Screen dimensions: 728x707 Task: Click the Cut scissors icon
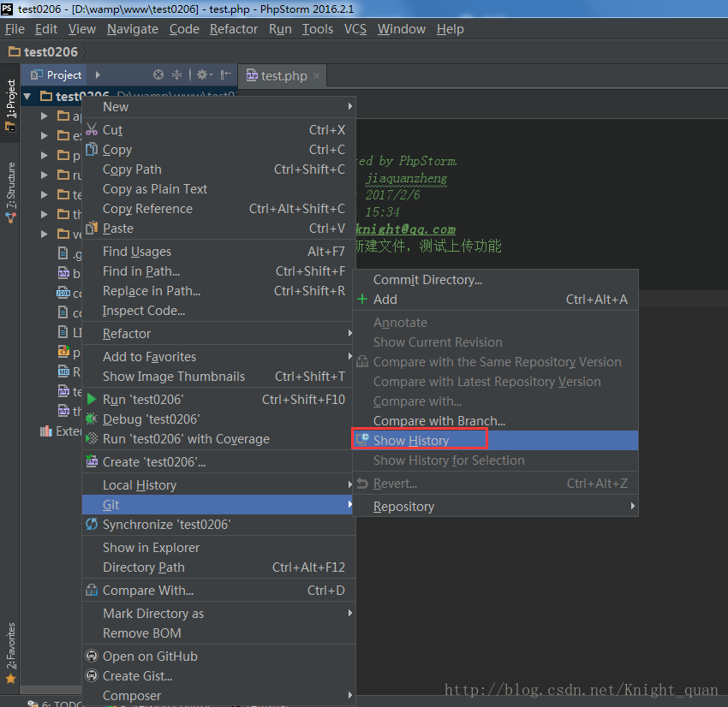tap(92, 129)
